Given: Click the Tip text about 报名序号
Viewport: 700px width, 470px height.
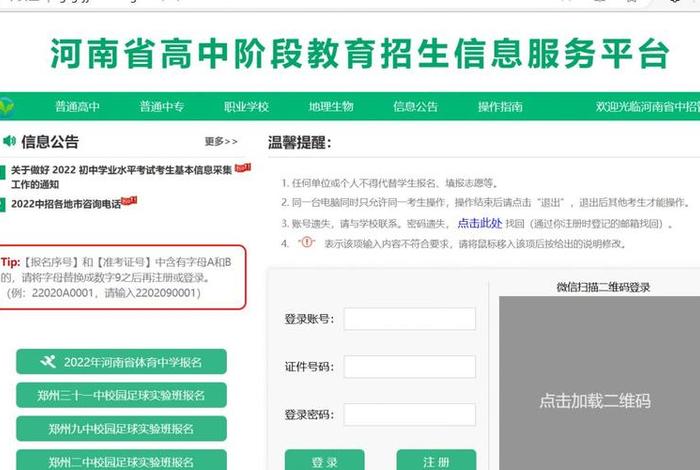Looking at the screenshot, I should (x=117, y=277).
